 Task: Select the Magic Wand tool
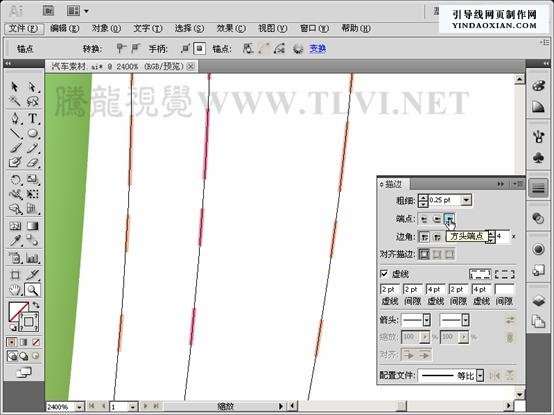15,102
